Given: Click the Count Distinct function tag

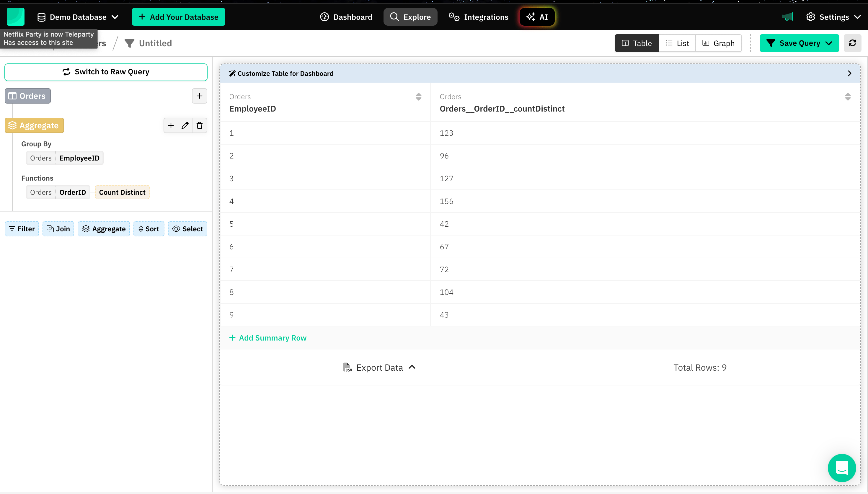Looking at the screenshot, I should pos(122,192).
